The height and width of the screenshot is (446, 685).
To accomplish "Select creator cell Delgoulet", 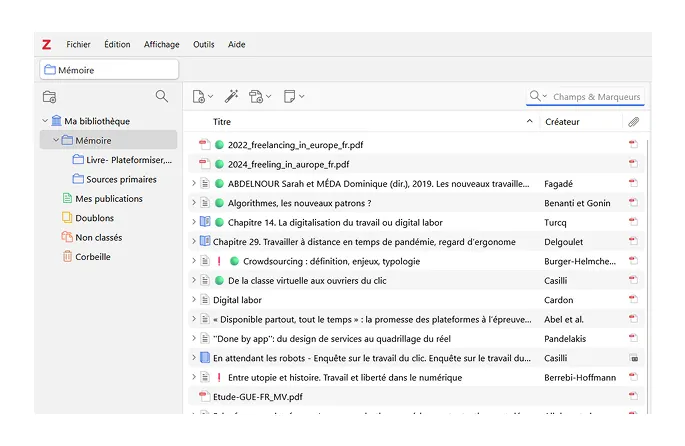I will (564, 242).
